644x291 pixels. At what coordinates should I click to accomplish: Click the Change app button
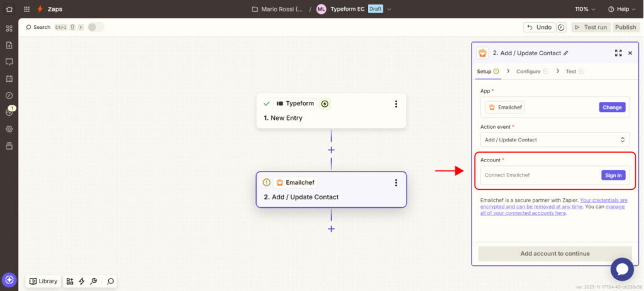612,107
